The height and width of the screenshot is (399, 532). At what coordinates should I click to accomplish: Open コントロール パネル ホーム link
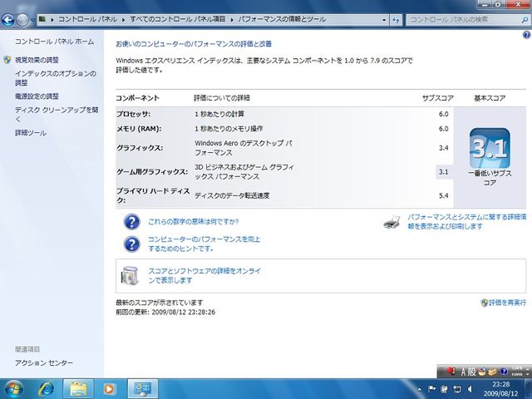[54, 42]
